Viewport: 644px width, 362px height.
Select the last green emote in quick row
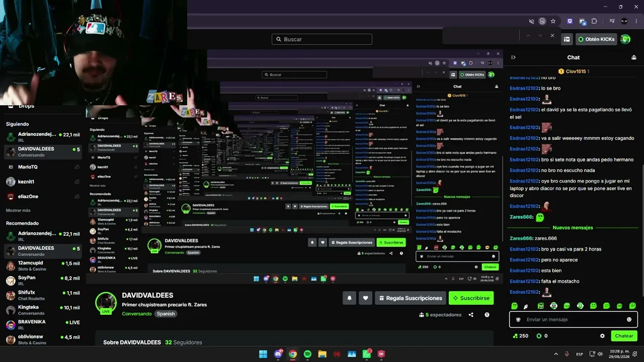(x=632, y=306)
